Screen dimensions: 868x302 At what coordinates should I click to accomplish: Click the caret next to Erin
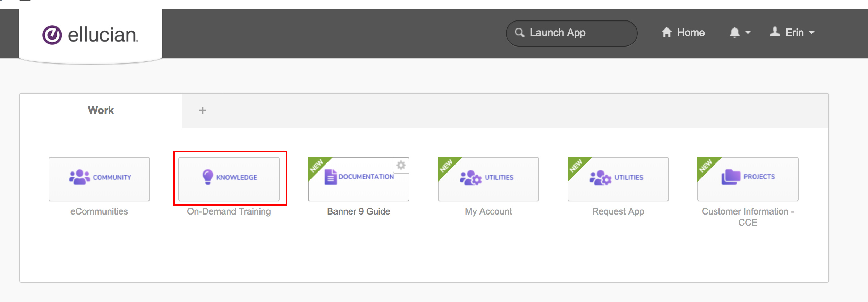click(812, 33)
